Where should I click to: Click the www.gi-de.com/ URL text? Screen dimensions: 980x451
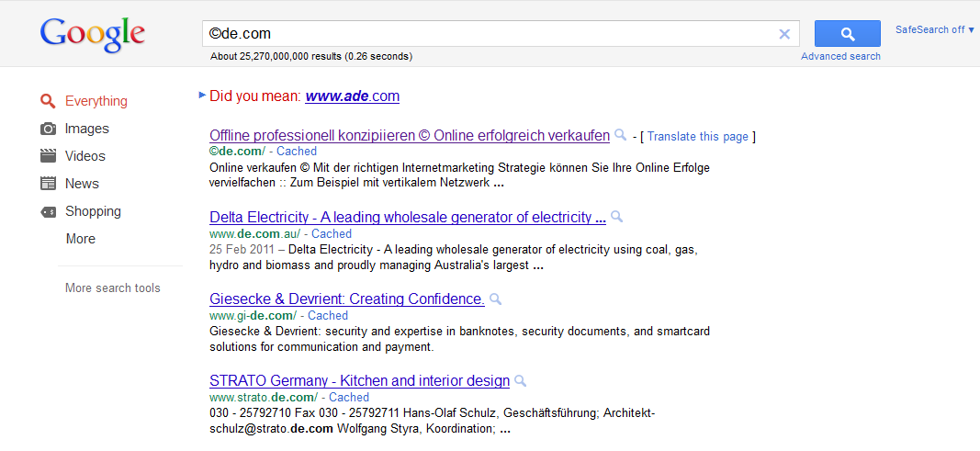[x=253, y=315]
